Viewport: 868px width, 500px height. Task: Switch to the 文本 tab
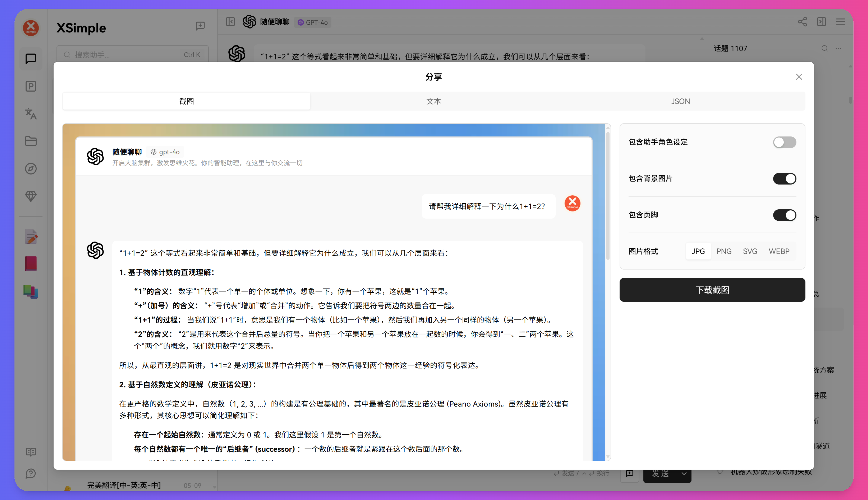pos(433,101)
